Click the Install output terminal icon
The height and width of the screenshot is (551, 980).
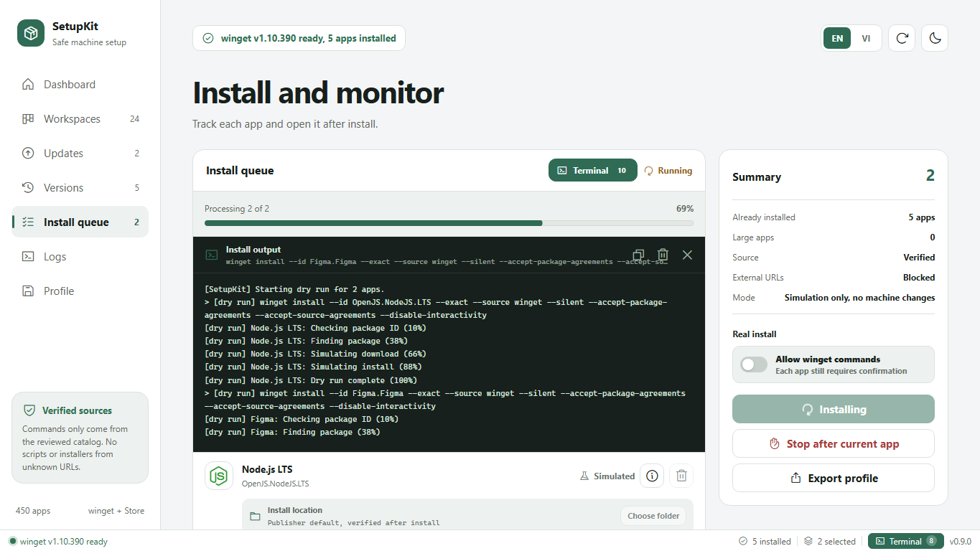212,255
